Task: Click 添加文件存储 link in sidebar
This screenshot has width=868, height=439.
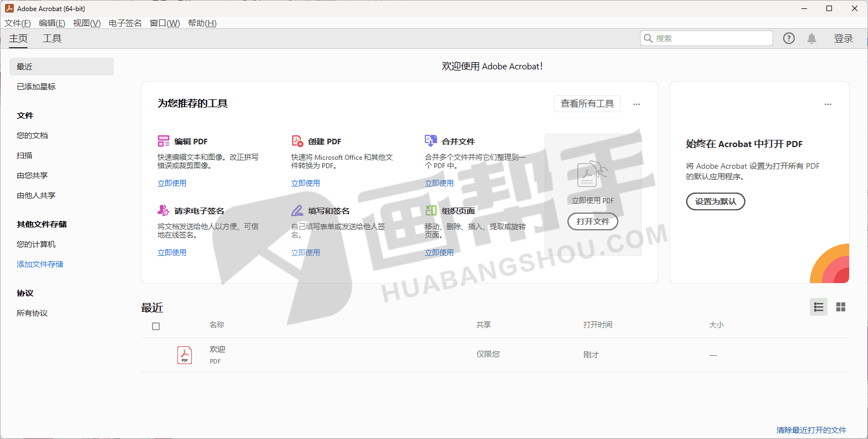Action: pyautogui.click(x=40, y=264)
